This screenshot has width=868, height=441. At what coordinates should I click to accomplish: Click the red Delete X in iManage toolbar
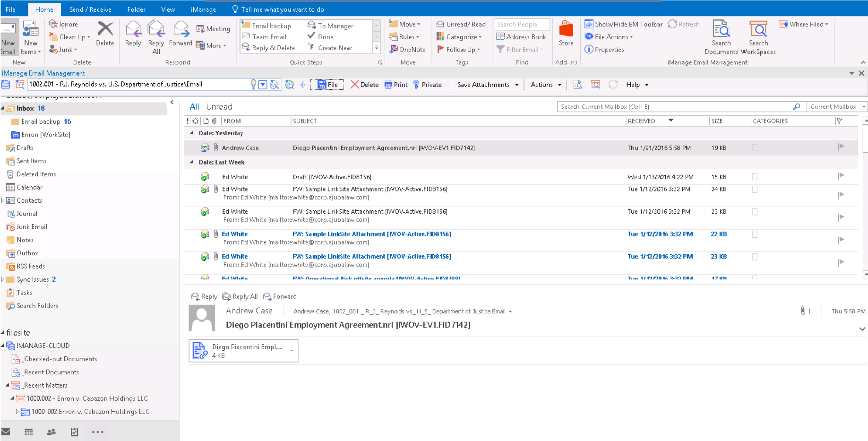click(354, 85)
